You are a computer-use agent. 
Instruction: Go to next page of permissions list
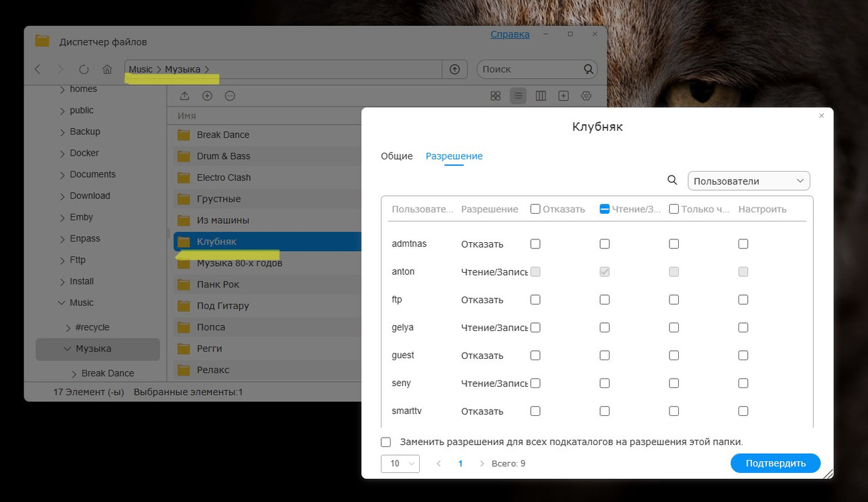482,464
